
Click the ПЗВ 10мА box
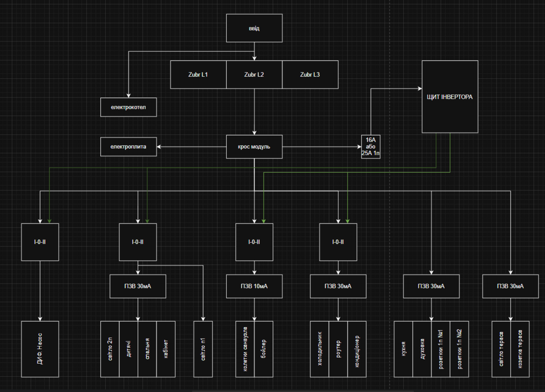click(x=254, y=286)
